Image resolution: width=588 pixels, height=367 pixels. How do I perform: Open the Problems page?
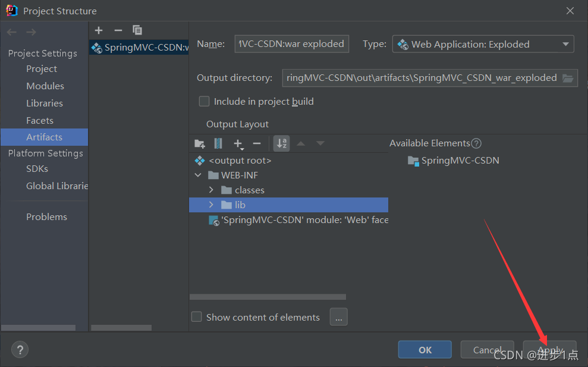pyautogui.click(x=46, y=217)
